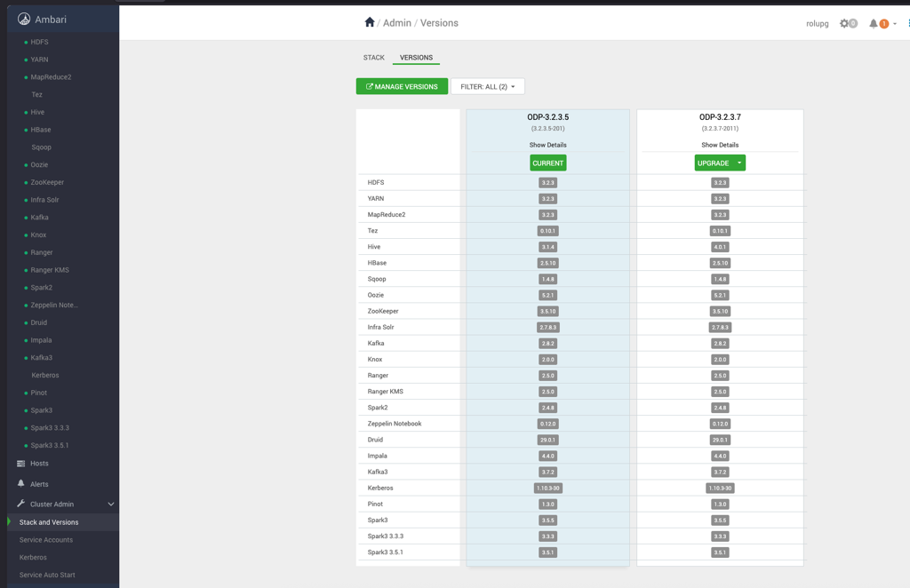The image size is (910, 588).
Task: Click Hive version 3.1.4 badge
Action: 547,247
